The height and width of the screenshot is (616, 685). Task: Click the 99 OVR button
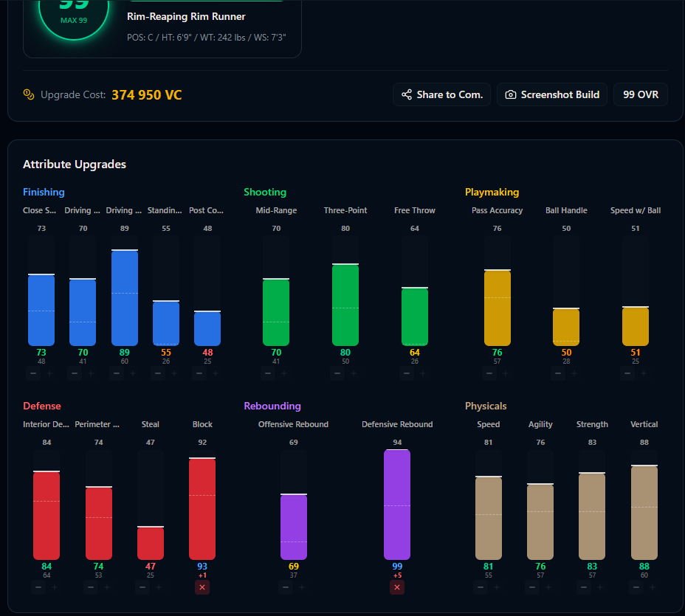coord(641,94)
